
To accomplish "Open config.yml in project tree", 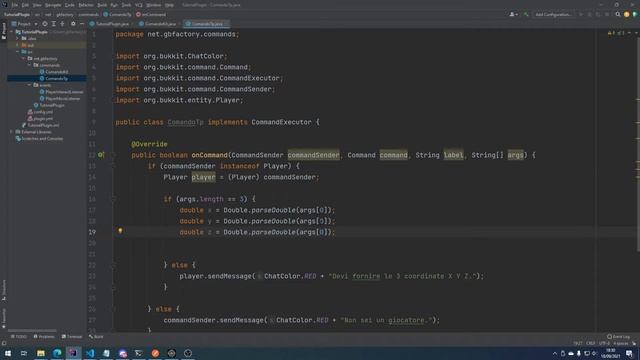I will (40, 112).
